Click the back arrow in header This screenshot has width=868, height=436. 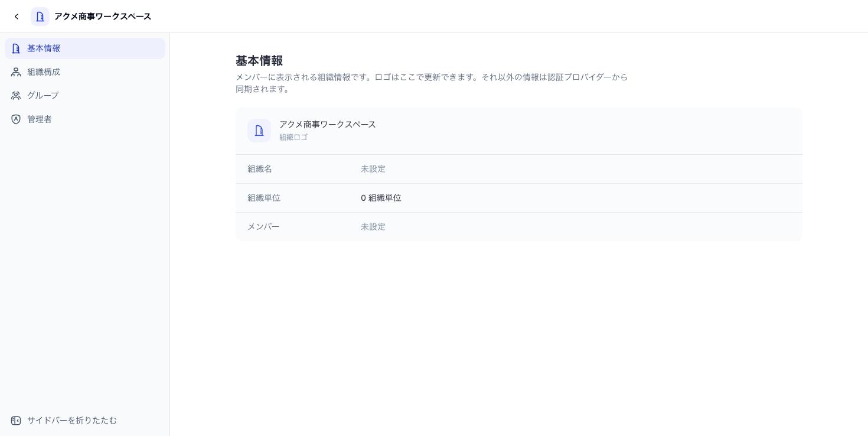tap(17, 17)
